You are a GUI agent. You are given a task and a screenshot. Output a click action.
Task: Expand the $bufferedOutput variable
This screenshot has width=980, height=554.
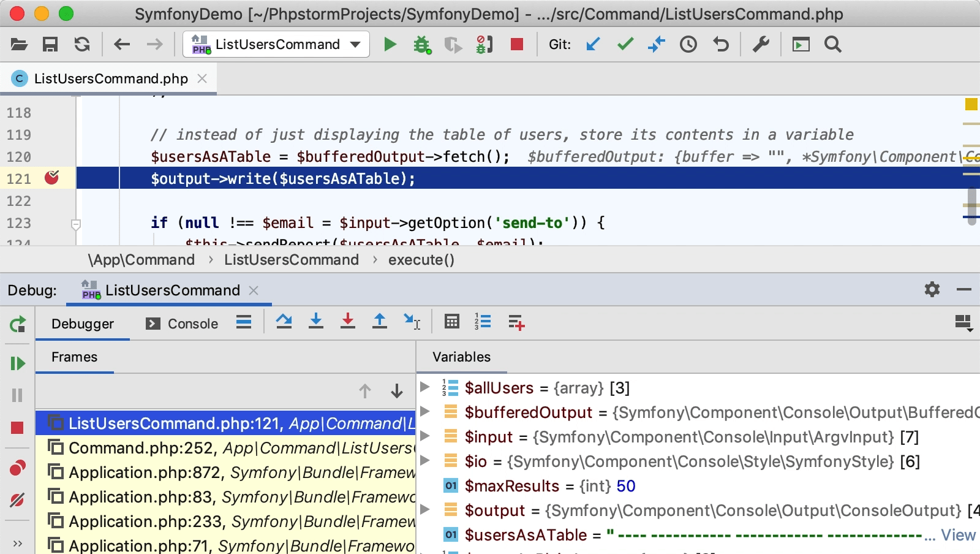click(x=424, y=412)
